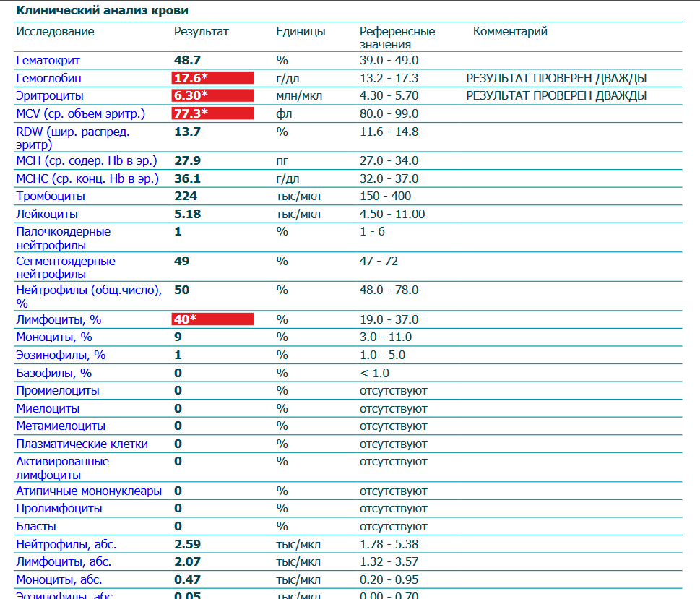Select the Лейкоциты link
Viewport: 700px width, 599px height.
(47, 214)
